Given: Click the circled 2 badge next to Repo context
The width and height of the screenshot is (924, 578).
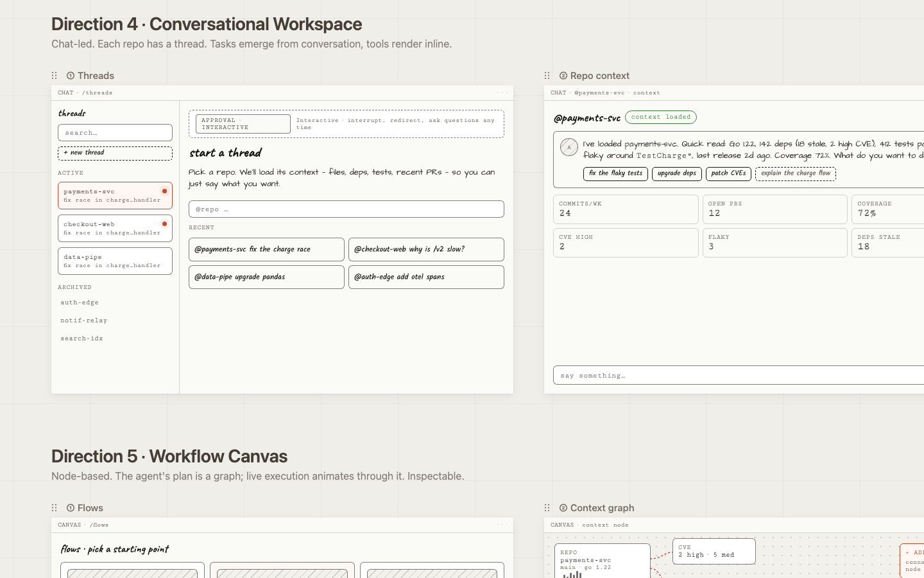Looking at the screenshot, I should (563, 76).
